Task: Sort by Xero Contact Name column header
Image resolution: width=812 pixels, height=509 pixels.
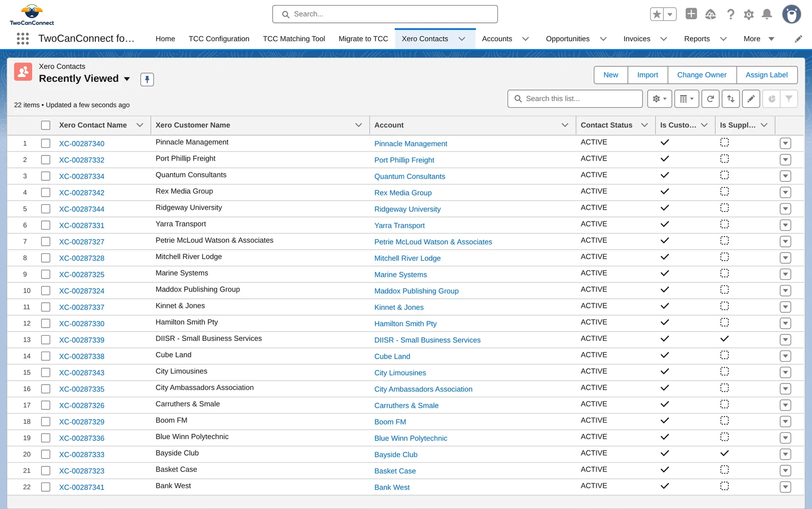Action: pos(93,125)
